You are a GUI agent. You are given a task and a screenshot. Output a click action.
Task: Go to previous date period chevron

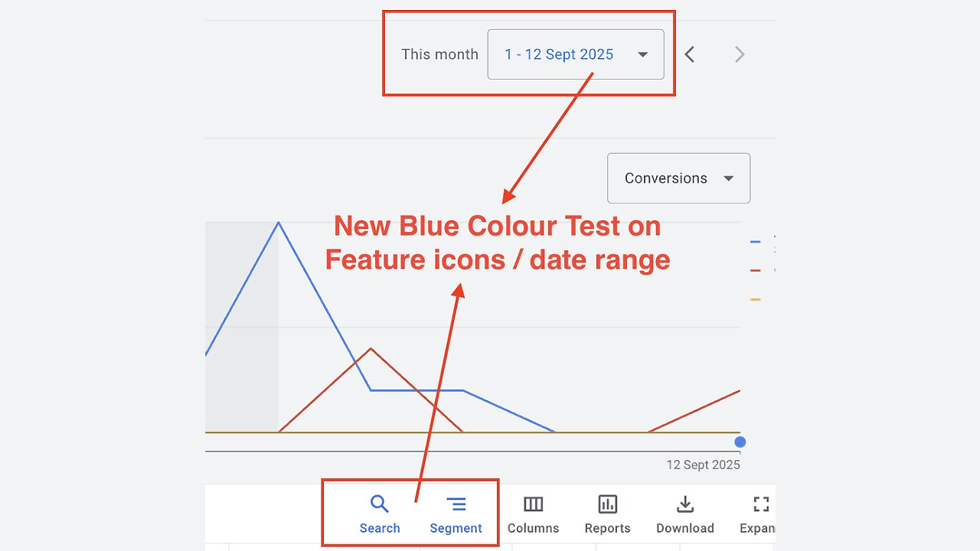coord(690,54)
